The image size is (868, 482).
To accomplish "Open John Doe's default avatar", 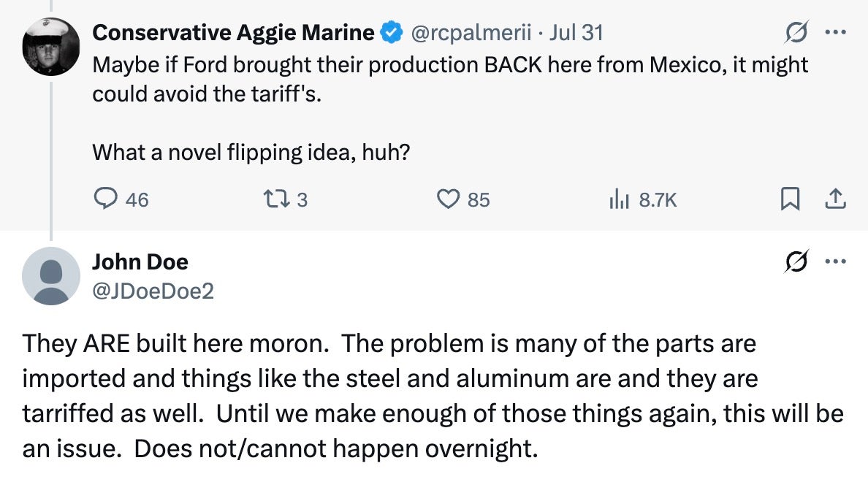I will click(x=50, y=275).
